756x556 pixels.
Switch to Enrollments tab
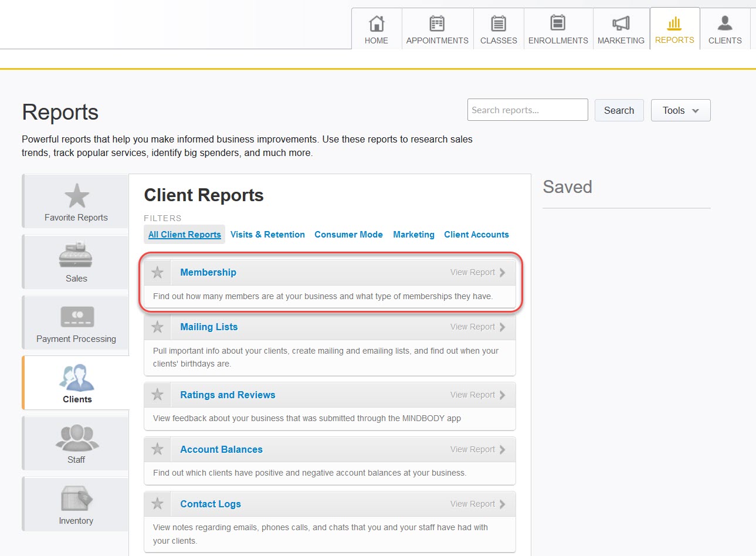pyautogui.click(x=558, y=29)
